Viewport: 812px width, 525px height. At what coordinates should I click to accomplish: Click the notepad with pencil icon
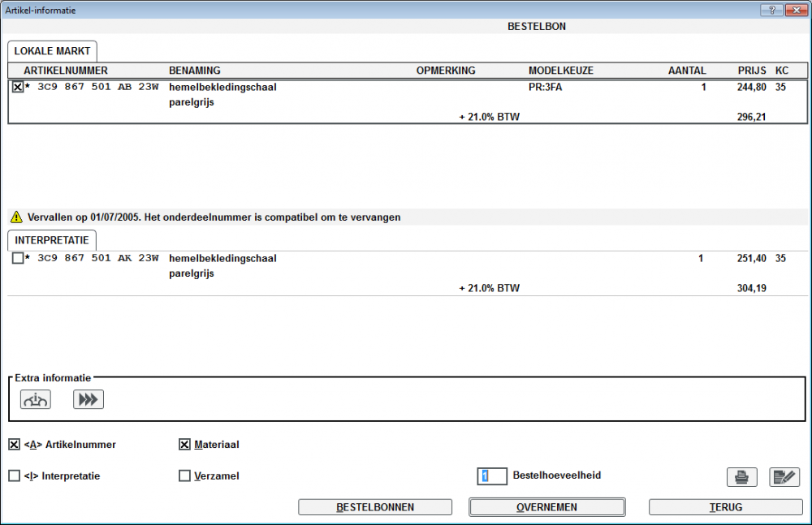tap(784, 477)
